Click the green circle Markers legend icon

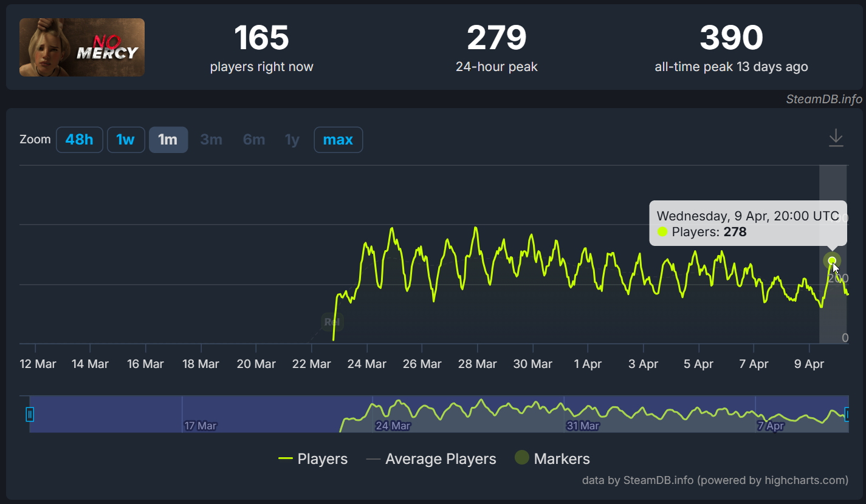coord(522,458)
